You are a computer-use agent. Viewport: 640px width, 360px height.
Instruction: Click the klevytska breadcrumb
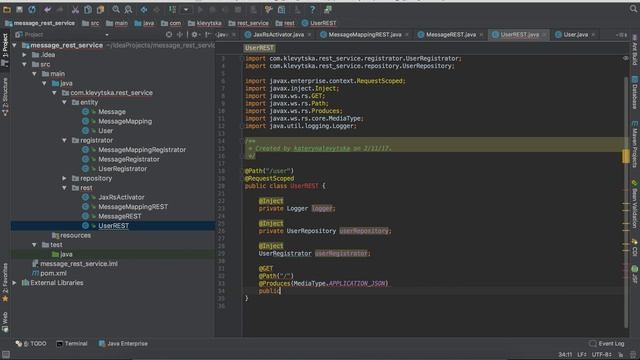coord(205,23)
